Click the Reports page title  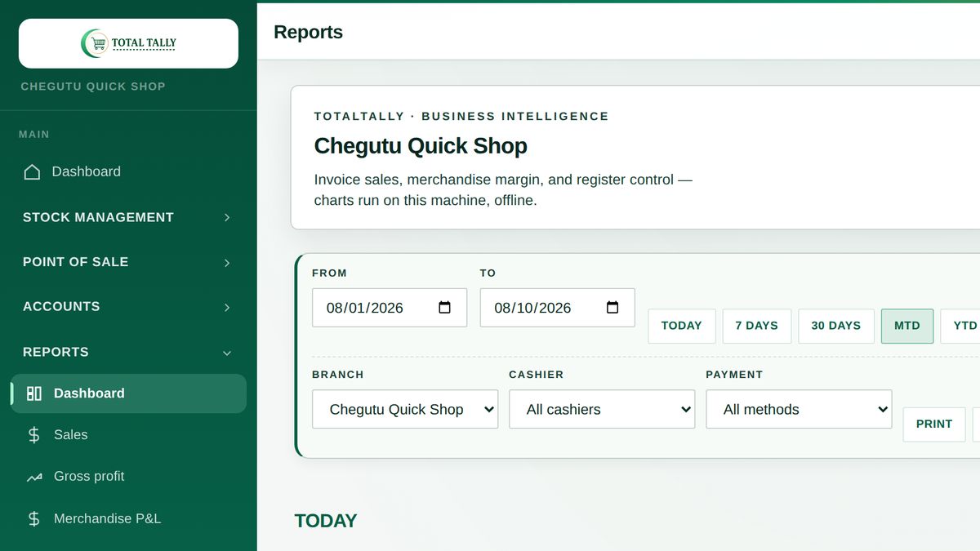tap(308, 33)
